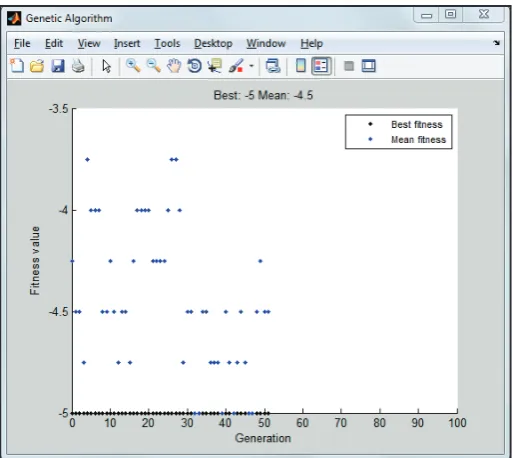
Task: Print the figure using the printer icon
Action: coord(78,66)
